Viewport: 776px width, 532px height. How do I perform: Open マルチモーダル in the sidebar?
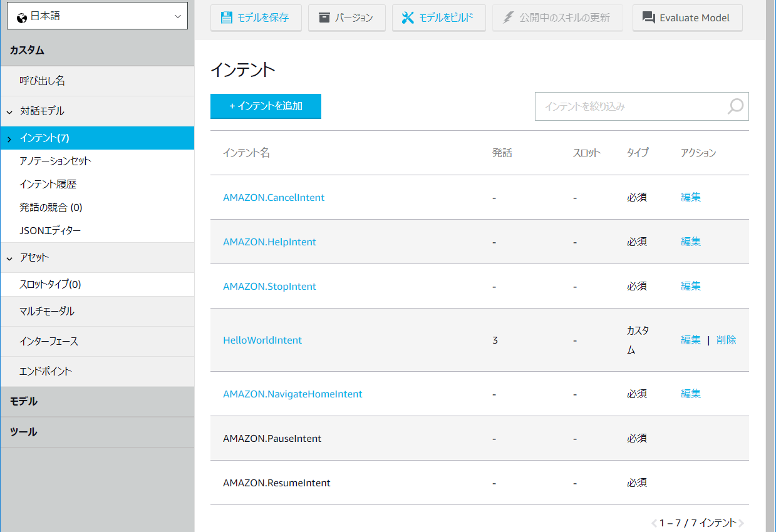(x=97, y=312)
